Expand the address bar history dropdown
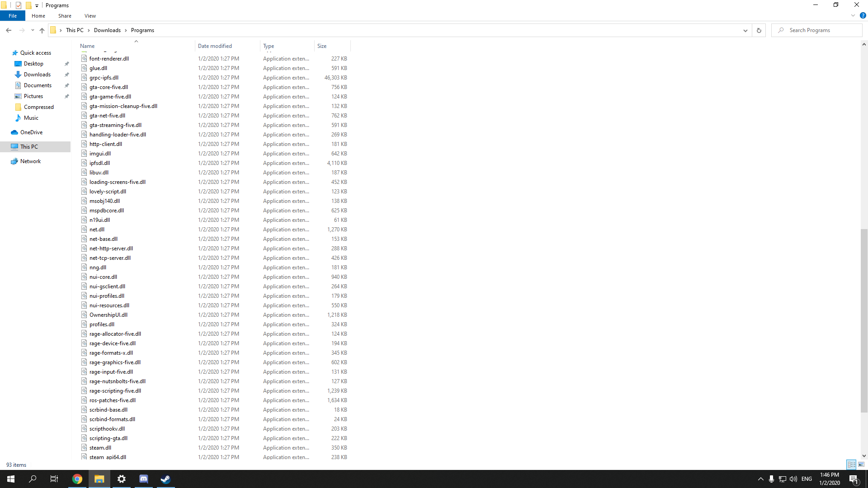 (x=745, y=30)
